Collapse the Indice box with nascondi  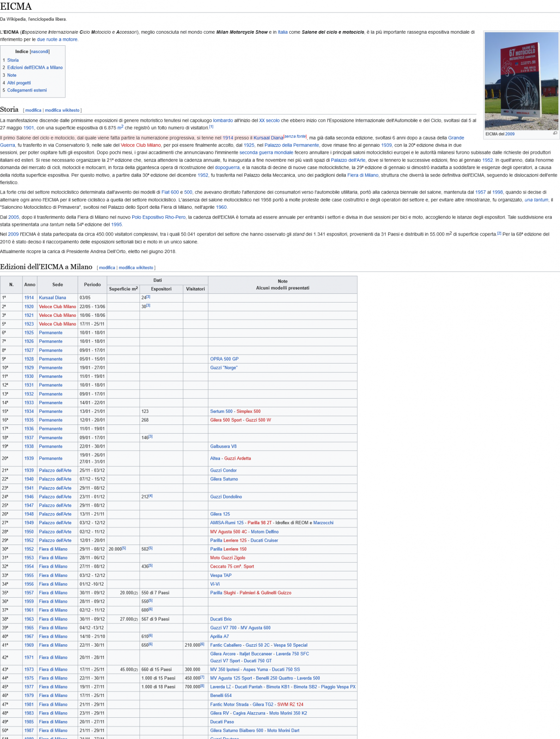point(40,51)
